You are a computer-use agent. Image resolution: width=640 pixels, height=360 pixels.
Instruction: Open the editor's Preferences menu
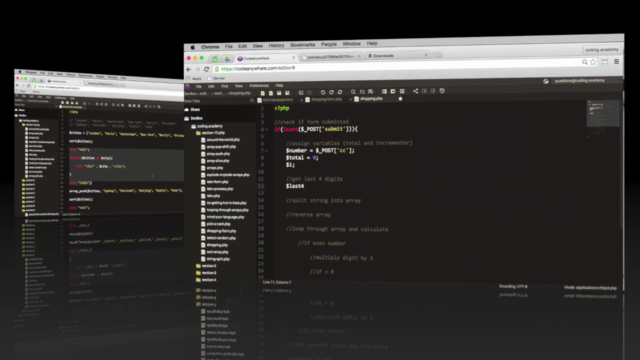click(259, 86)
